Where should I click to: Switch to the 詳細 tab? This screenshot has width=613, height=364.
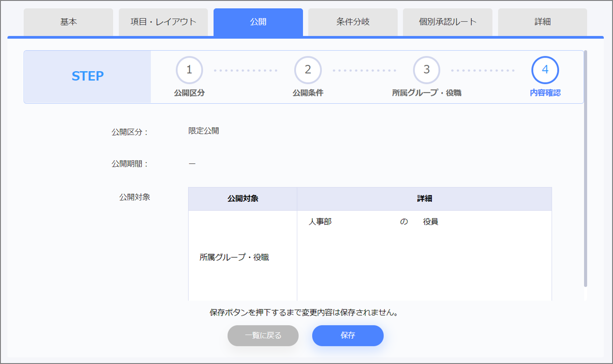pos(542,22)
